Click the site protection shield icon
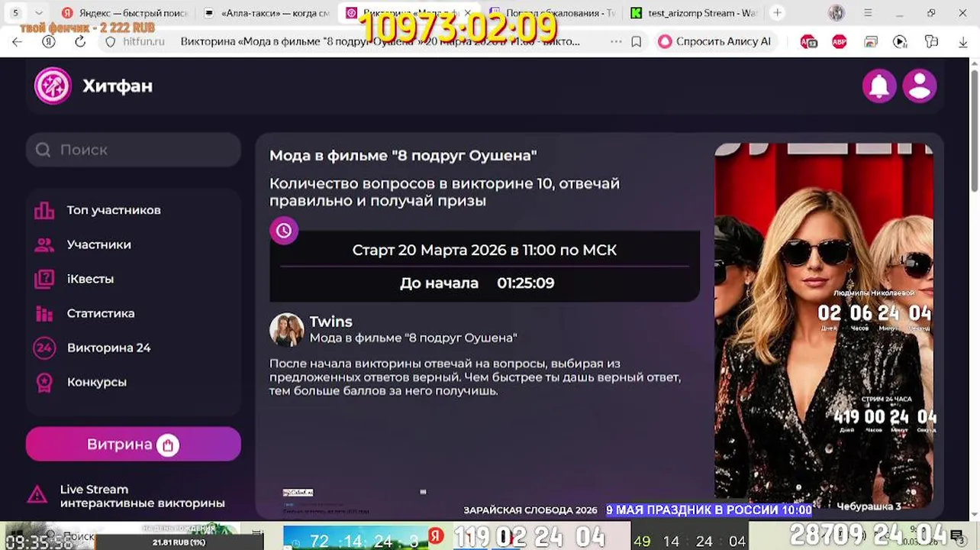 click(x=110, y=42)
